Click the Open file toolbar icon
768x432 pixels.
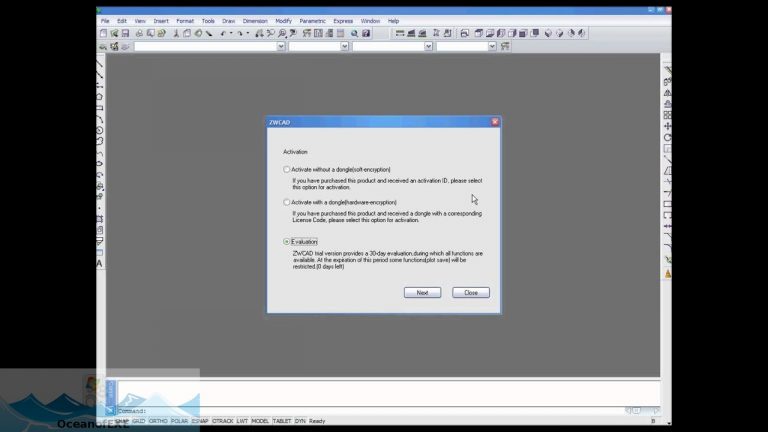(114, 33)
